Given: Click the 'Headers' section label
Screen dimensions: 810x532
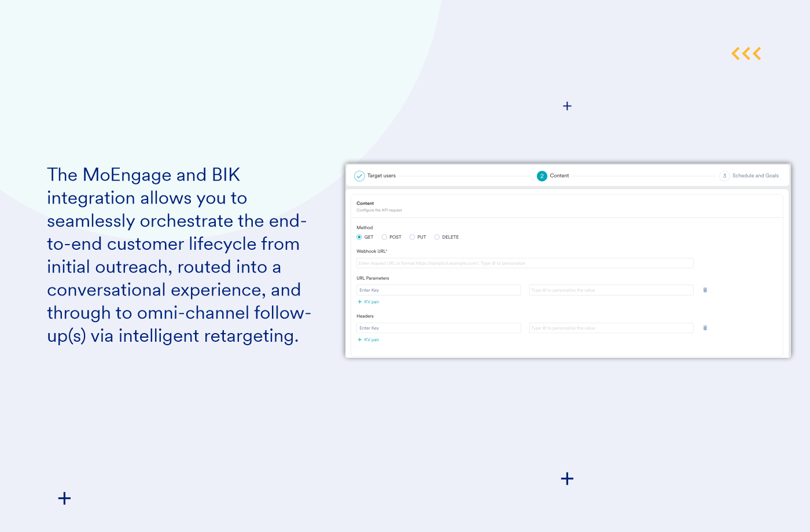Looking at the screenshot, I should tap(365, 316).
